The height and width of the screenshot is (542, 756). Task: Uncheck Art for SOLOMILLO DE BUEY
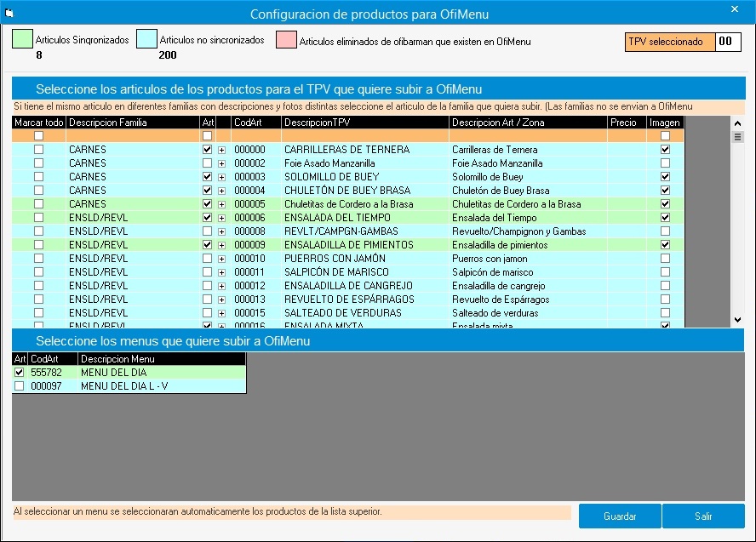coord(208,176)
